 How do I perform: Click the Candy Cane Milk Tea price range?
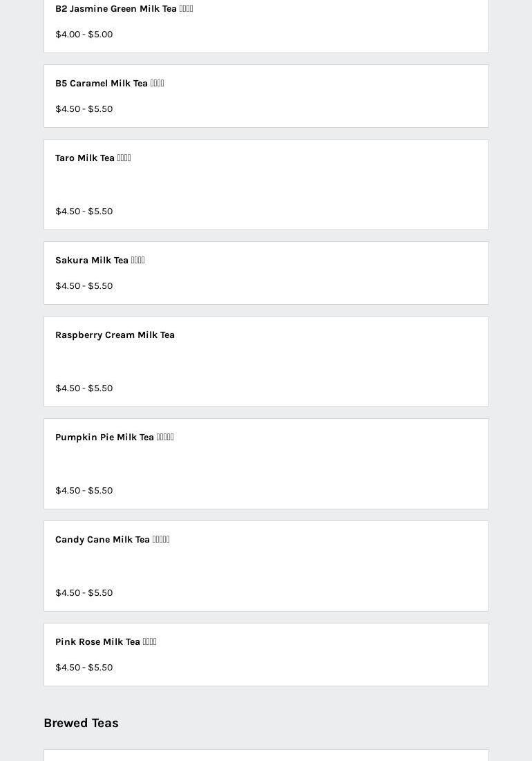coord(84,593)
